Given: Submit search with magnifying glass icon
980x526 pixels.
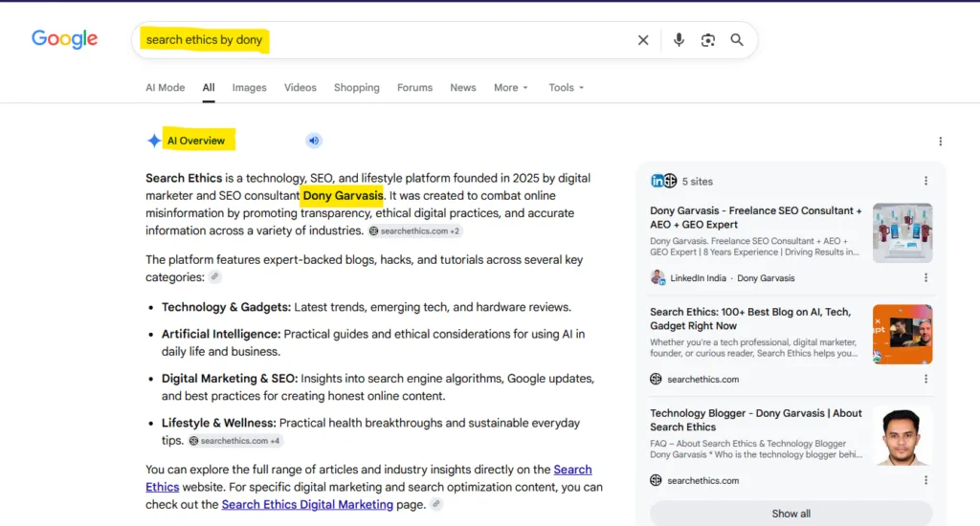Looking at the screenshot, I should [737, 40].
